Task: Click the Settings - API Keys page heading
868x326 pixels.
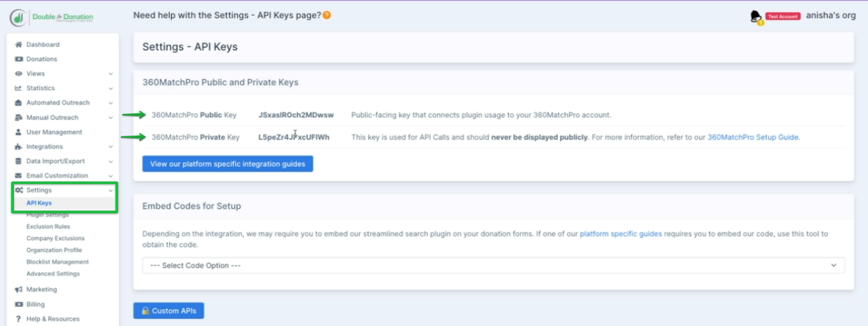Action: click(189, 47)
